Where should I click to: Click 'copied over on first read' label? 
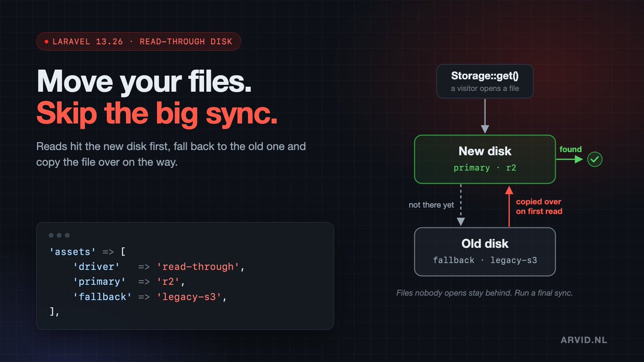(539, 206)
